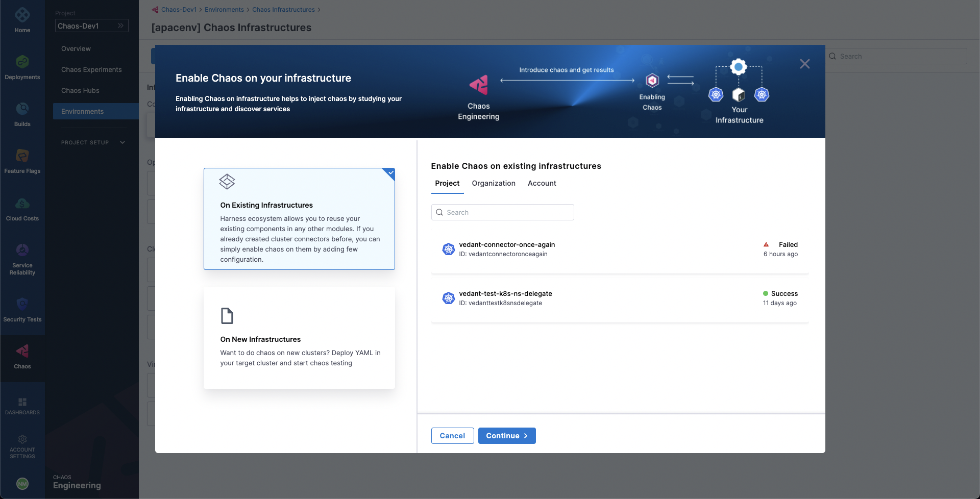The height and width of the screenshot is (499, 980).
Task: Switch to the Organization tab
Action: coord(493,183)
